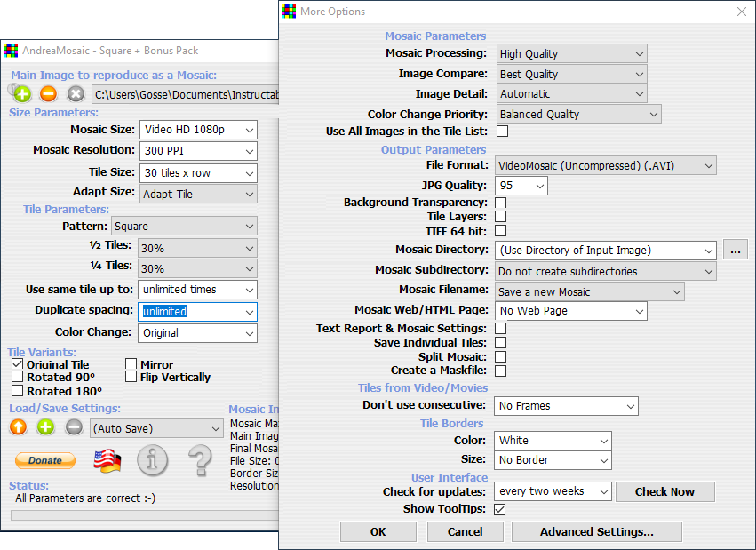Click gray clear main image X icon
The height and width of the screenshot is (550, 756).
tap(76, 93)
